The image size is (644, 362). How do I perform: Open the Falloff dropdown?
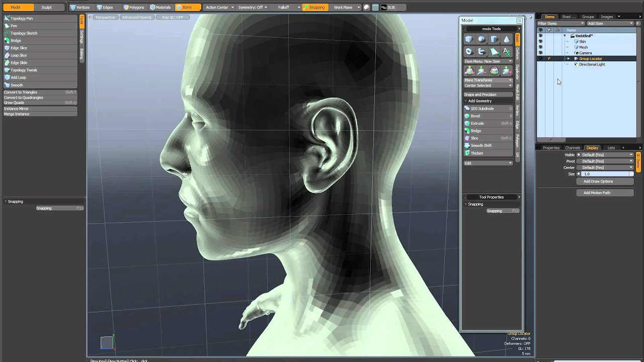[286, 8]
